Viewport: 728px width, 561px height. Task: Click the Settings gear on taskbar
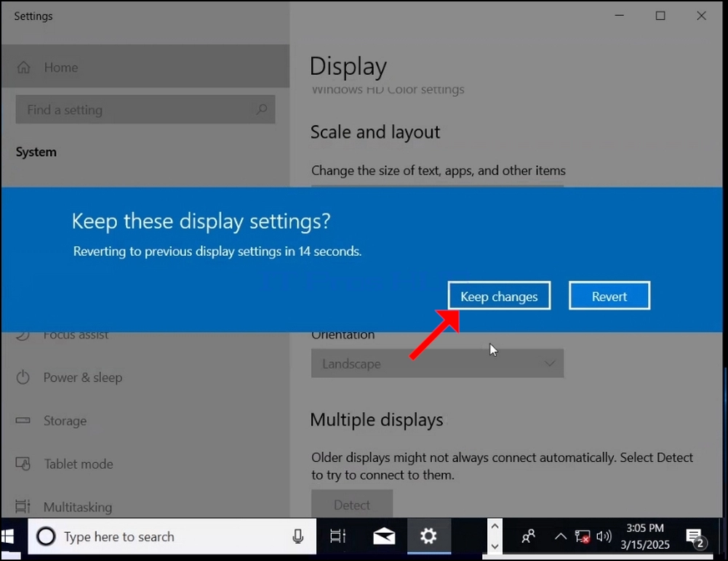click(x=428, y=536)
